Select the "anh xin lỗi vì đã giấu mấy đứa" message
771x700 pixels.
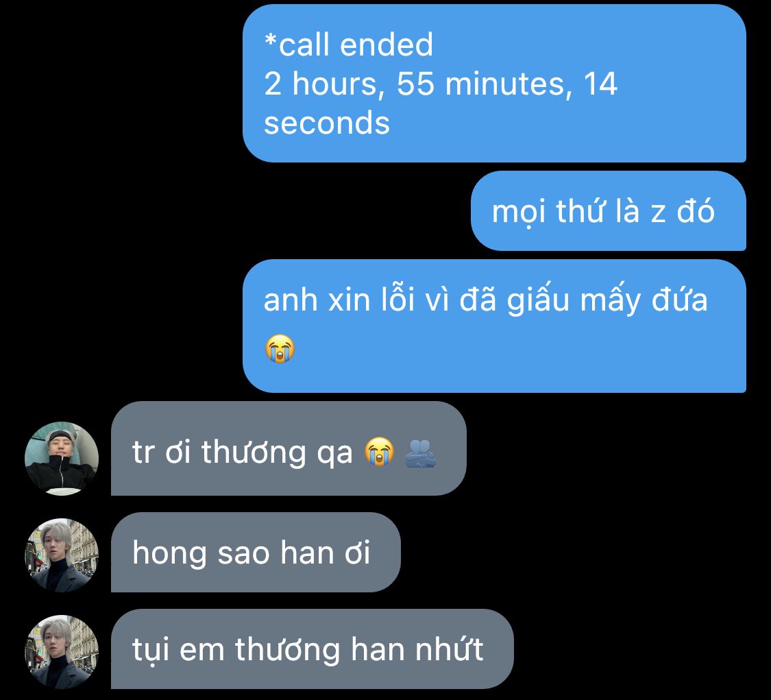(x=494, y=326)
